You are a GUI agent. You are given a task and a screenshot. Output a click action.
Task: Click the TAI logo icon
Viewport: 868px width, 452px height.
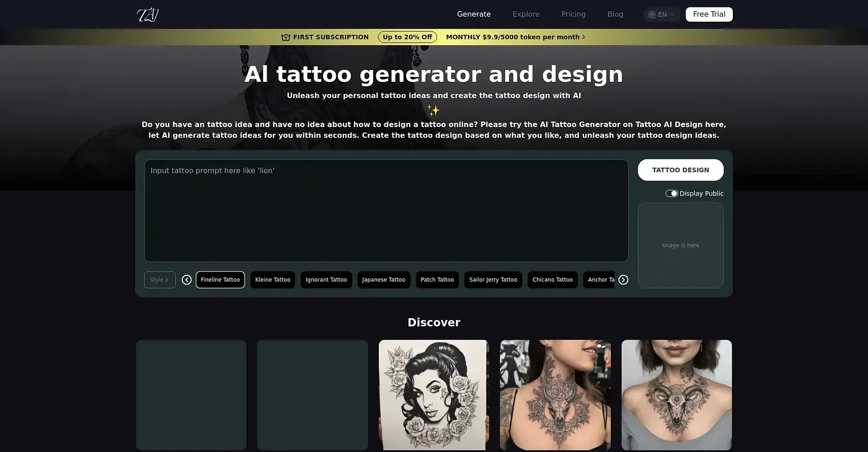click(148, 14)
